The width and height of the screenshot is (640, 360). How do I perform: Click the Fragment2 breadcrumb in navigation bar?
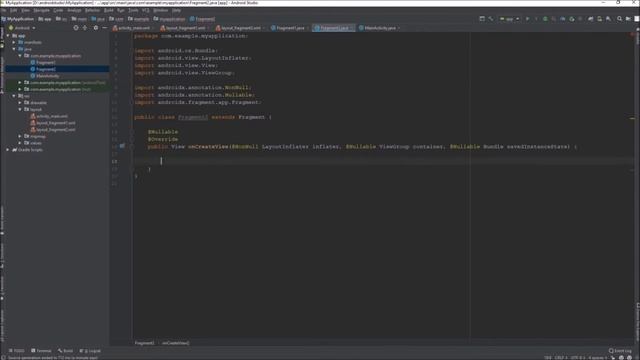[202, 19]
